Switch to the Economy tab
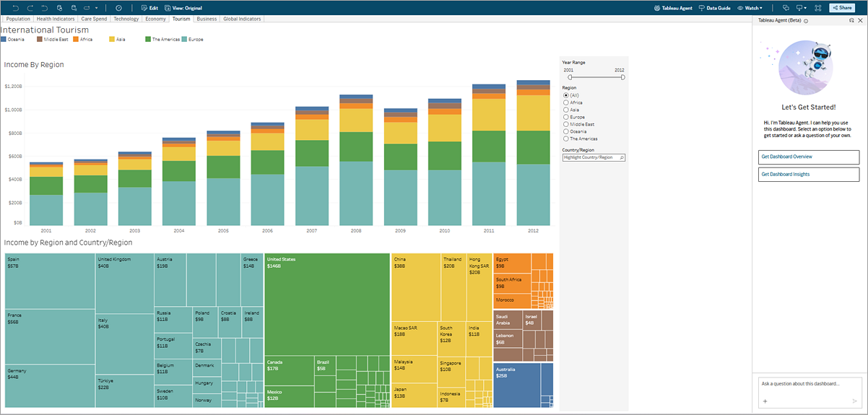This screenshot has height=415, width=868. [155, 19]
